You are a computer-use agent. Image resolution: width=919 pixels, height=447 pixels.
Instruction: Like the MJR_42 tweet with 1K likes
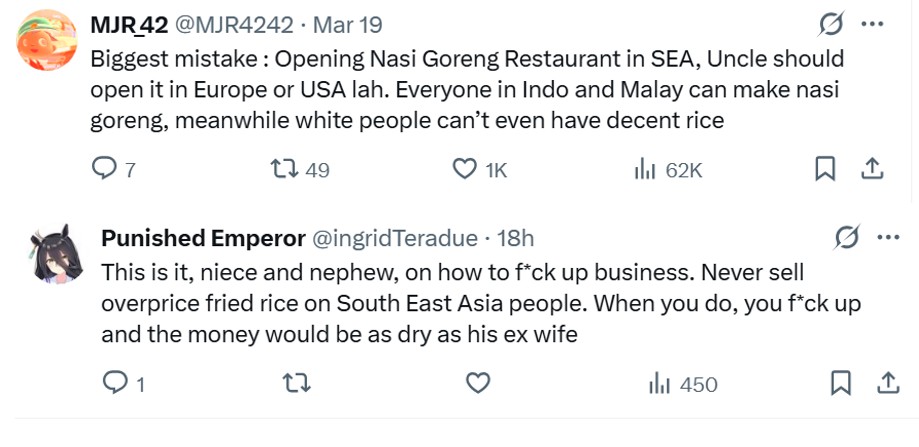coord(465,170)
